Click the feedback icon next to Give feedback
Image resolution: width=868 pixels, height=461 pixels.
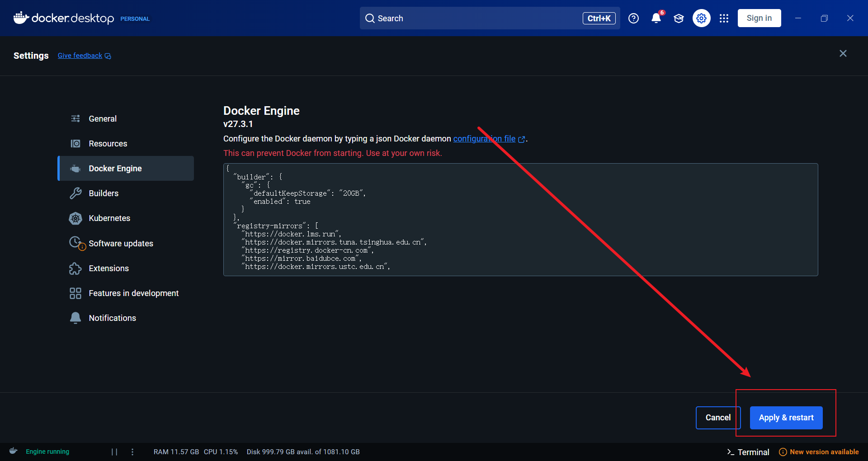point(108,56)
